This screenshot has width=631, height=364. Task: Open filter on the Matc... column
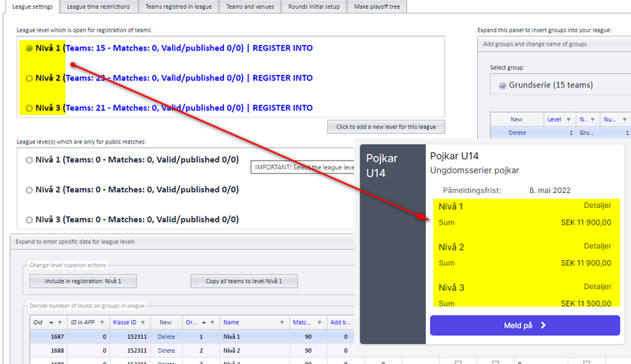pos(319,322)
